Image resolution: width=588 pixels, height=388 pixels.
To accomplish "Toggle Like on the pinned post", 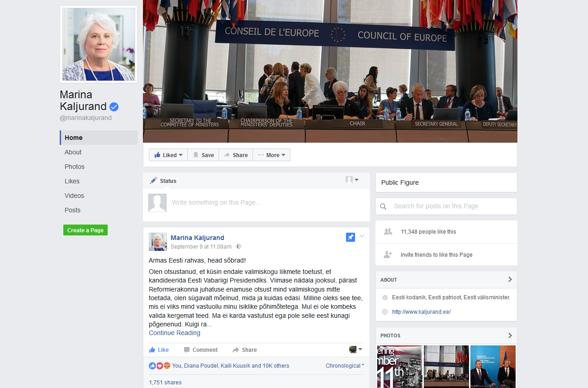I will pyautogui.click(x=159, y=350).
